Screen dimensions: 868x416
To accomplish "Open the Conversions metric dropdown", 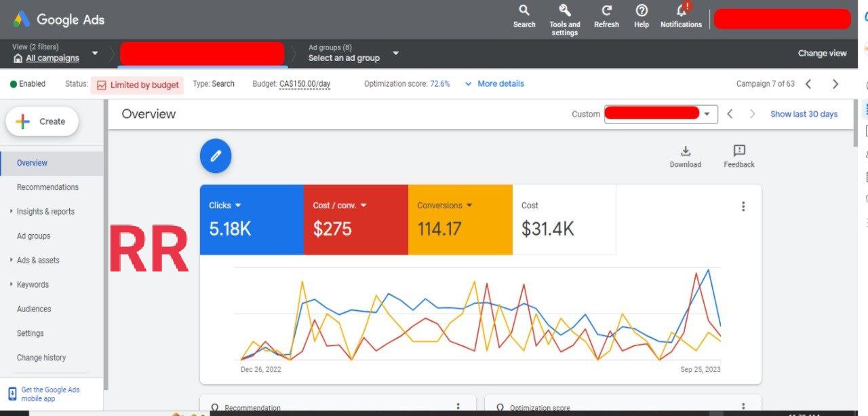I will click(469, 206).
